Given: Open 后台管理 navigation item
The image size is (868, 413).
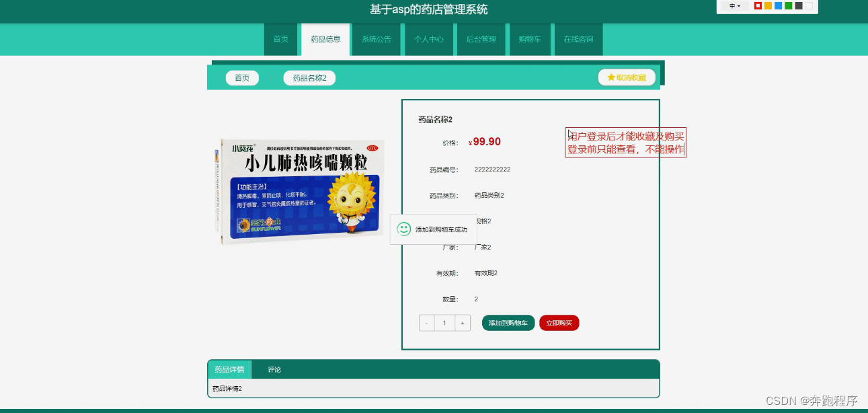Looking at the screenshot, I should [x=481, y=40].
